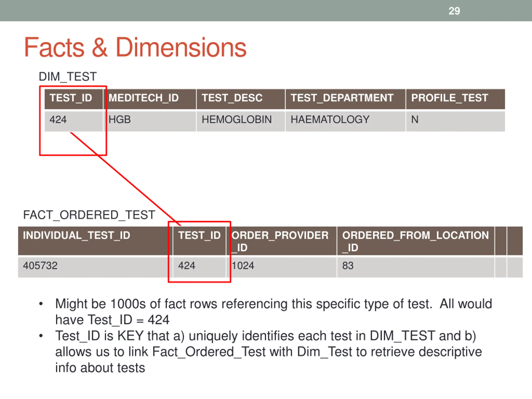Select the 83 location cell
The image size is (532, 399).
point(416,267)
